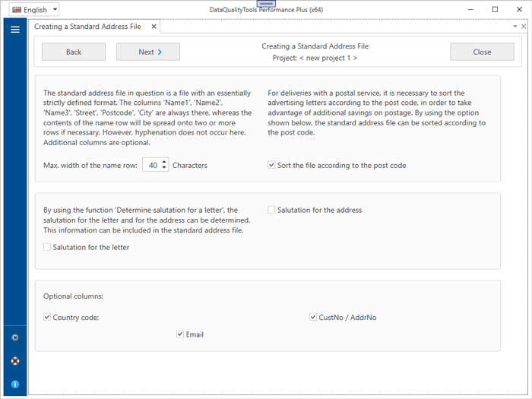This screenshot has height=399, width=532.
Task: Enable 'Salutation for the address' checkbox
Action: coord(271,210)
